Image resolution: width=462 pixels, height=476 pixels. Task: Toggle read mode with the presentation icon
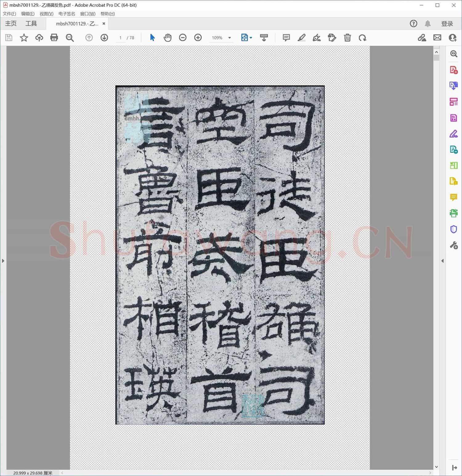(x=264, y=38)
